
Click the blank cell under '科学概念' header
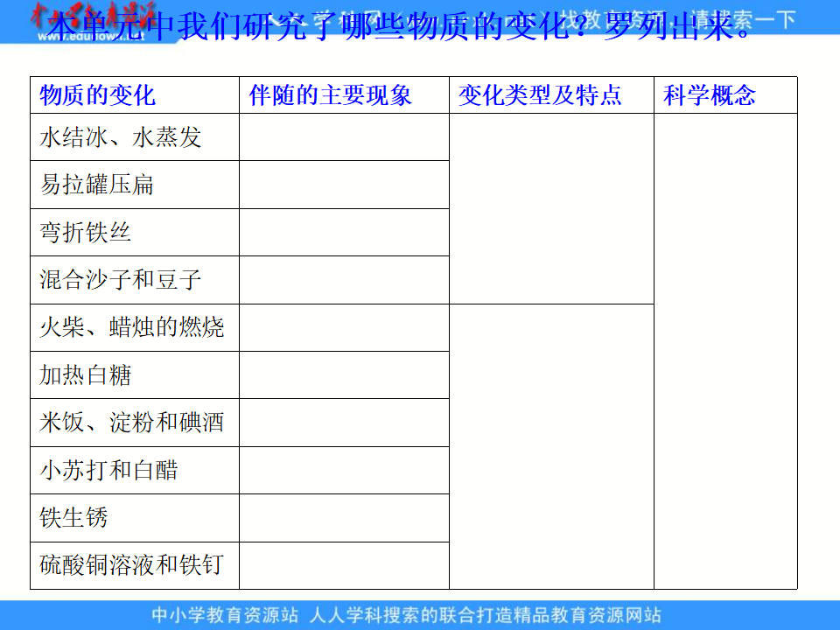click(x=725, y=352)
